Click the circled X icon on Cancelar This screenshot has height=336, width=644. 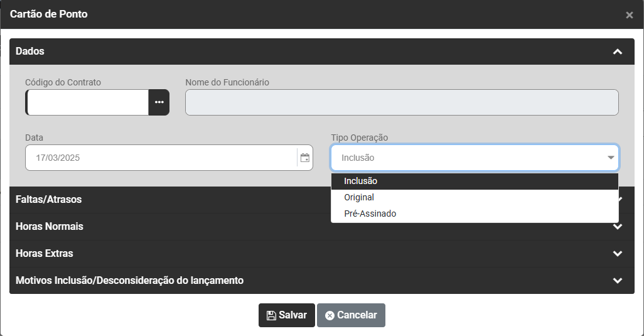pos(330,315)
